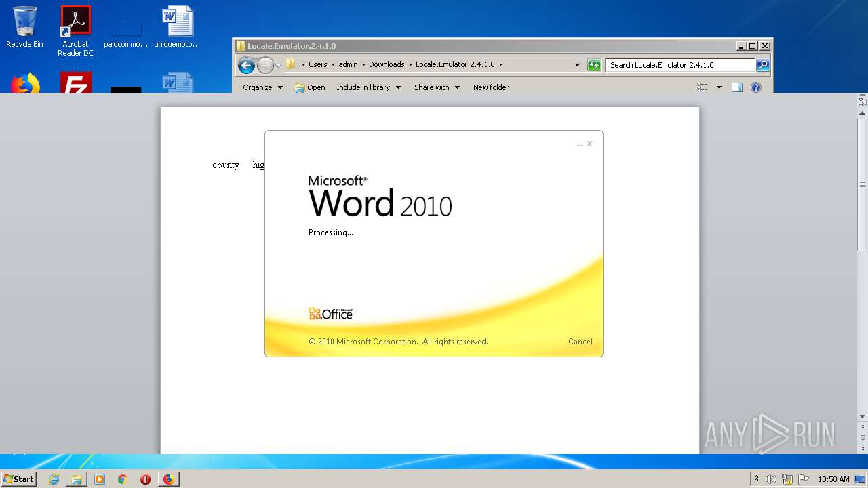Refresh the Explorer folder view
The height and width of the screenshot is (488, 868).
pos(594,65)
